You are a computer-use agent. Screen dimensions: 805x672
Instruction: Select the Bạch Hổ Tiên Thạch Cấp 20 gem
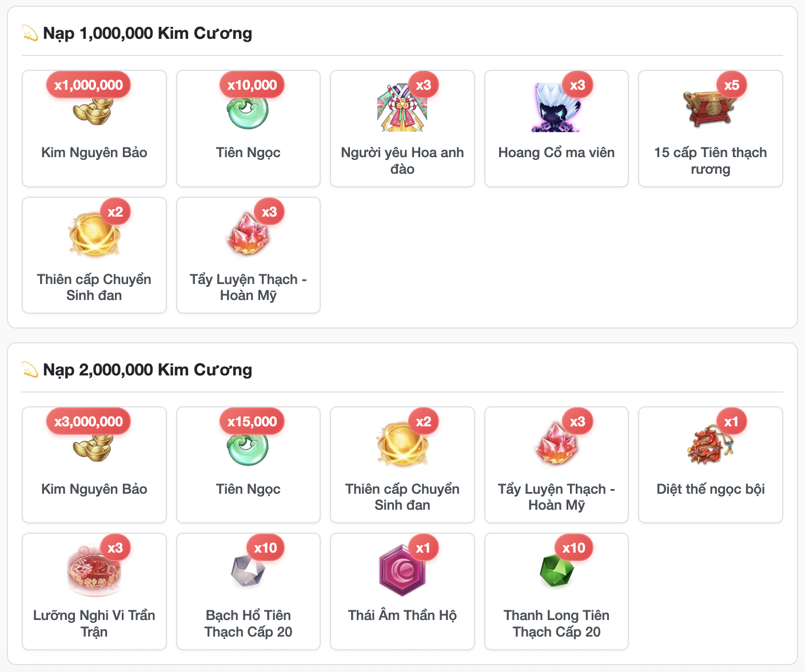point(248,570)
